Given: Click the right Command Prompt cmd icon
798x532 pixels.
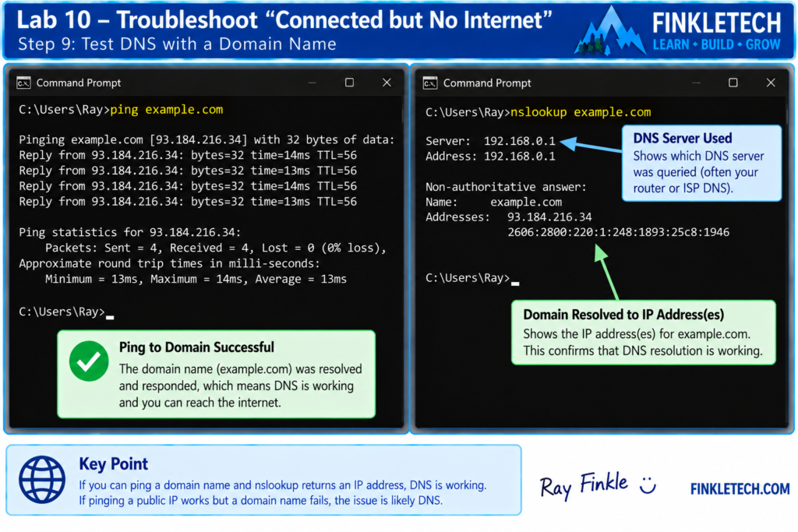Looking at the screenshot, I should click(x=430, y=83).
